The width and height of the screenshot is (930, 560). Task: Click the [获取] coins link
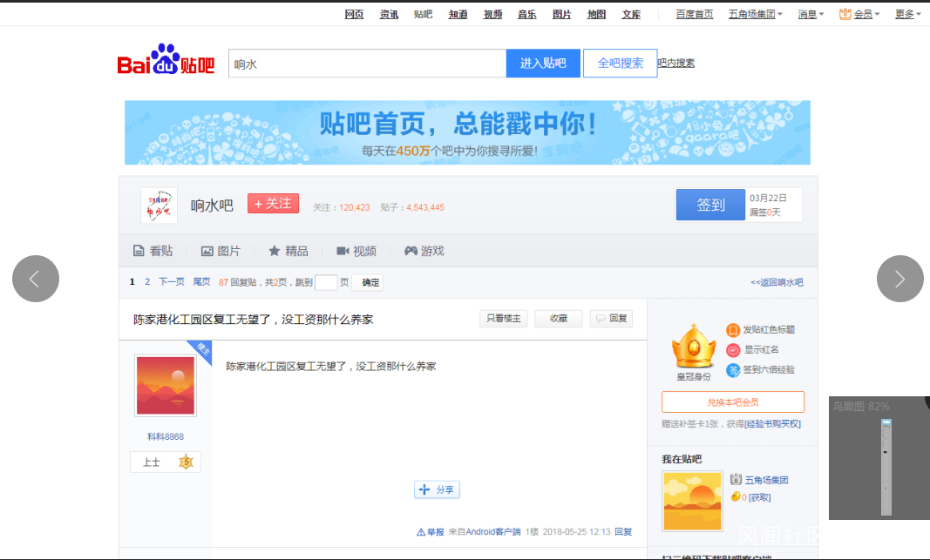pos(759,498)
